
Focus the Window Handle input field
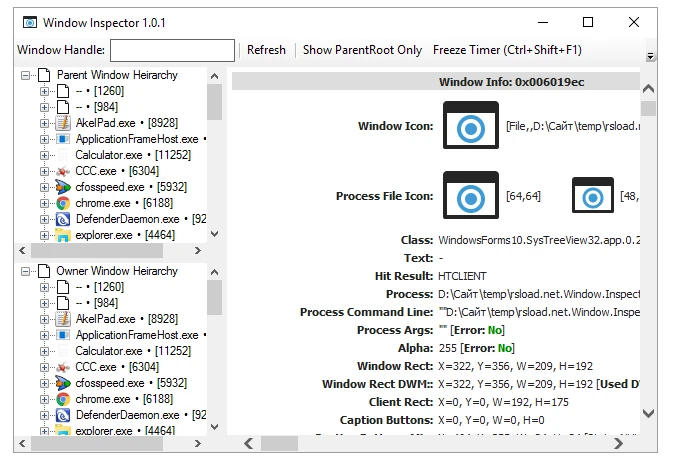172,50
